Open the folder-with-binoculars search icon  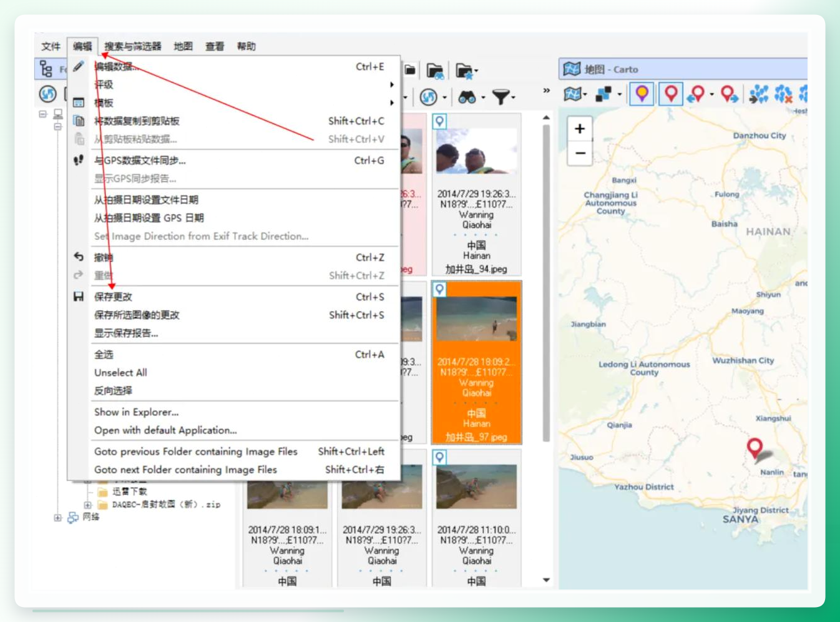[x=434, y=71]
